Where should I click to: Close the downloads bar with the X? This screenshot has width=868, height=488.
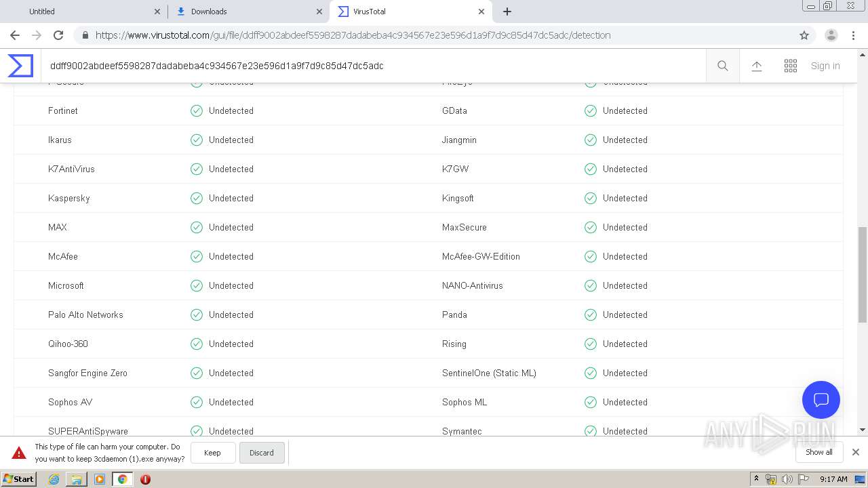tap(856, 452)
